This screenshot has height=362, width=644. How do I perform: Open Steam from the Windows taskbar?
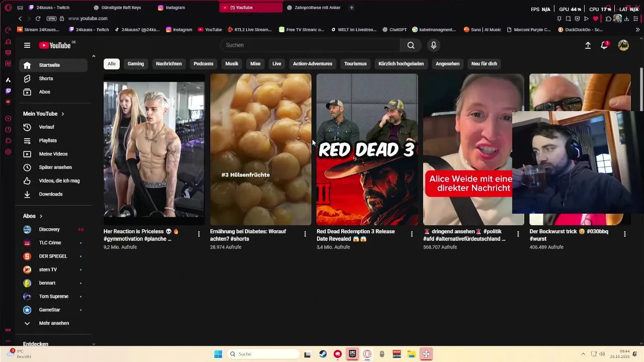pos(323,354)
